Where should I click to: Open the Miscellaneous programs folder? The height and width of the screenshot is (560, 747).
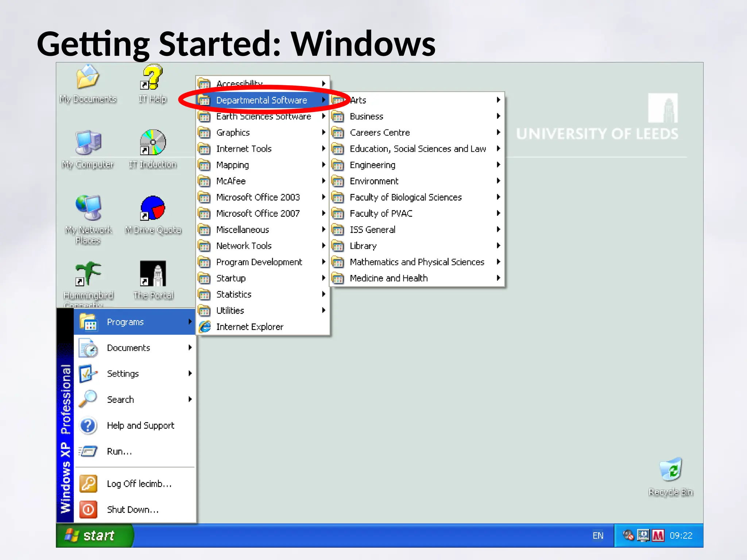[263, 230]
